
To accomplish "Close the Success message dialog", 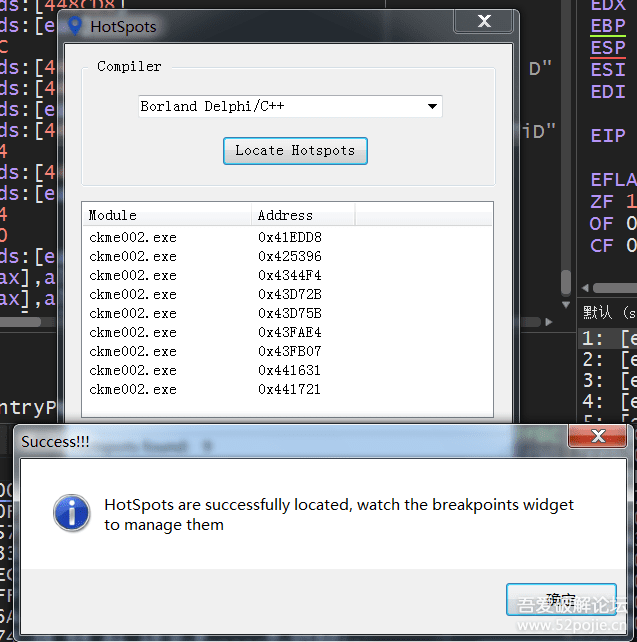I will tap(598, 436).
